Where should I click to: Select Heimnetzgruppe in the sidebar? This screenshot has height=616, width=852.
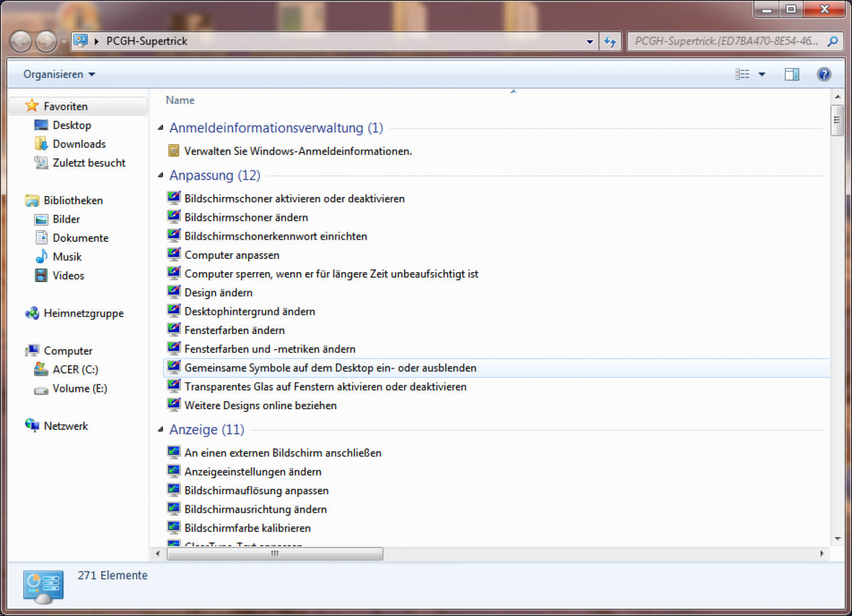[84, 313]
